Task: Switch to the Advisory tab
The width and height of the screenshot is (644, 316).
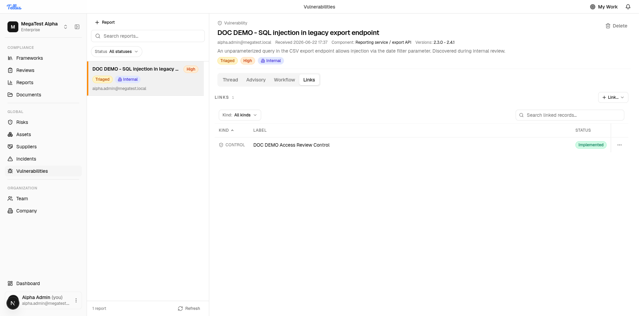Action: [256, 80]
